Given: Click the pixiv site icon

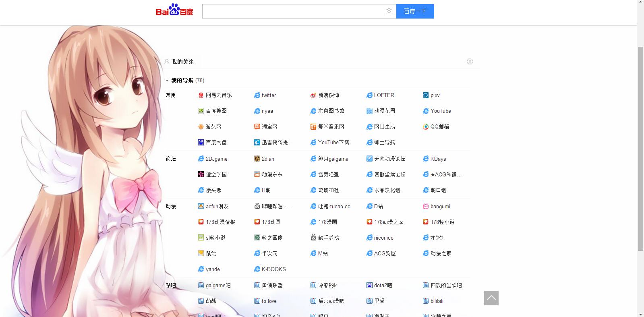Looking at the screenshot, I should [426, 95].
